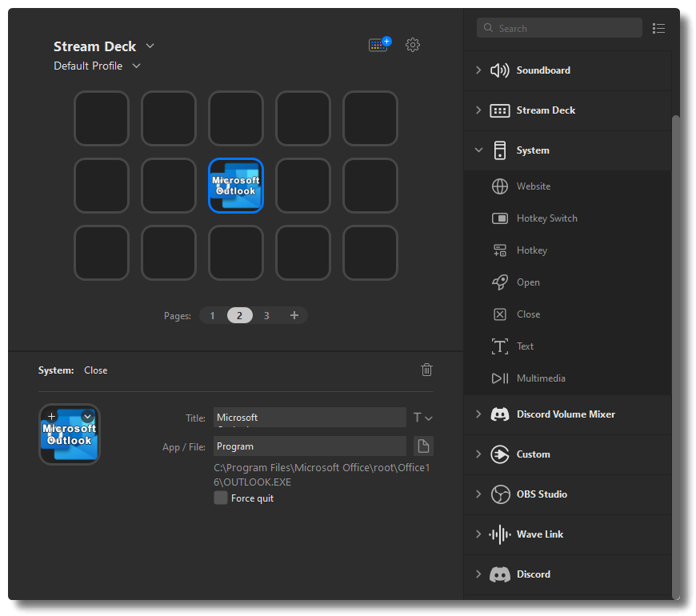Viewport: 696px width, 616px height.
Task: Click the System computer tower icon
Action: (x=500, y=150)
